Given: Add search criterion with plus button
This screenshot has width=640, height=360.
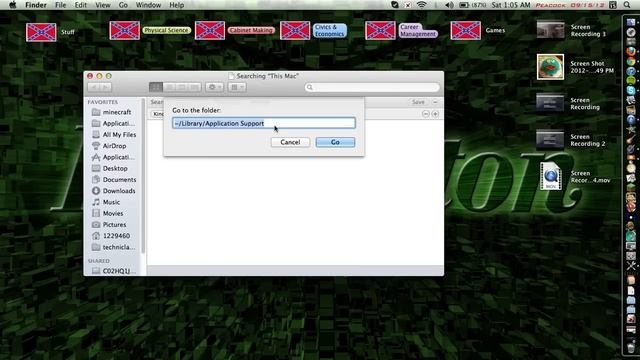Looking at the screenshot, I should [x=435, y=114].
